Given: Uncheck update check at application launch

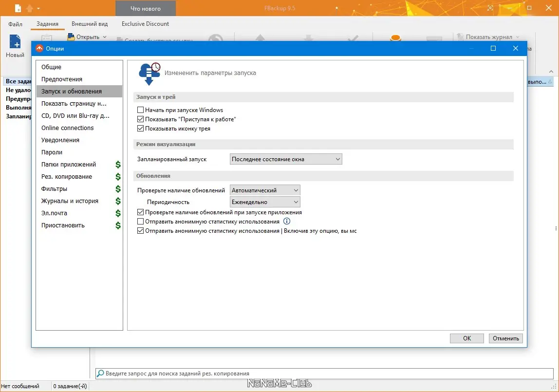Looking at the screenshot, I should tap(140, 212).
